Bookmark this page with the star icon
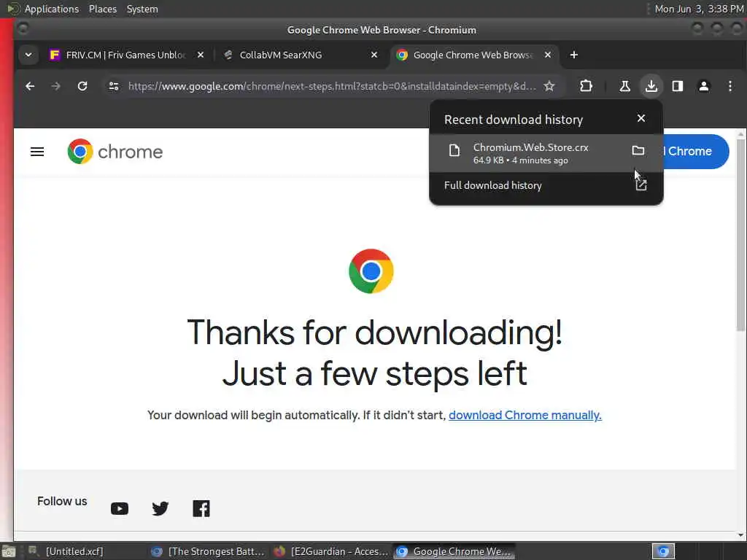The image size is (747, 560). pos(549,86)
